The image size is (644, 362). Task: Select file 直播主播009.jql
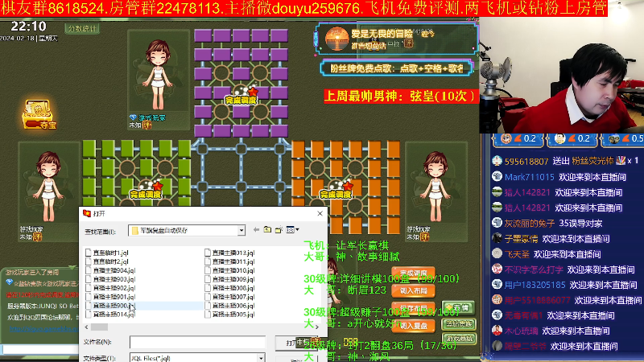tap(229, 279)
